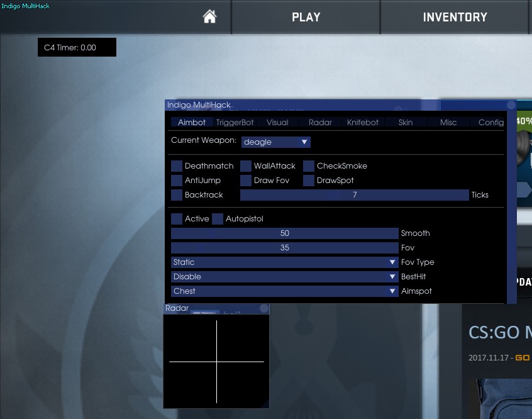Open the BestHit dropdown set to Disable

tap(285, 277)
